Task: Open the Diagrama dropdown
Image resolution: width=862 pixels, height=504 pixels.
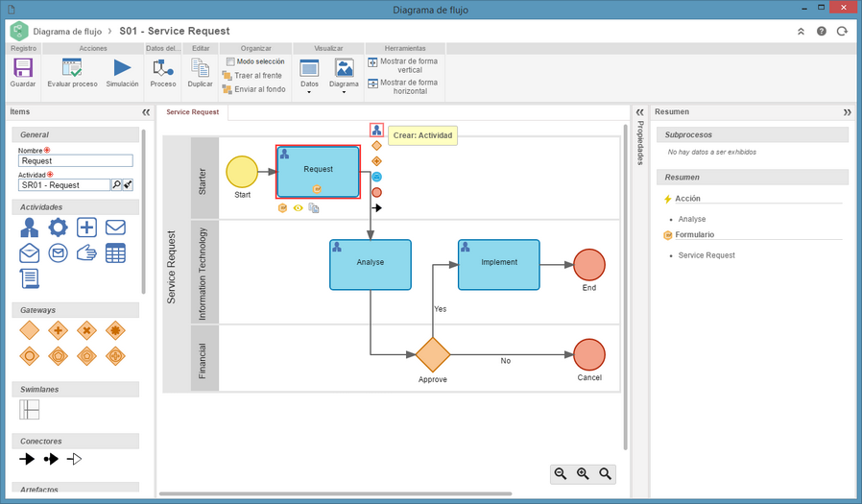Action: [x=344, y=76]
